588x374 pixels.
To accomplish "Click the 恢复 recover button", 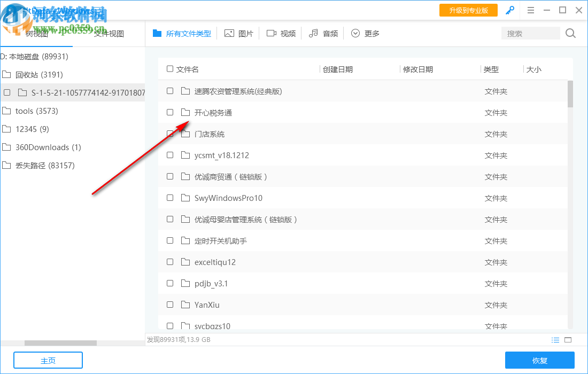I will pyautogui.click(x=540, y=360).
